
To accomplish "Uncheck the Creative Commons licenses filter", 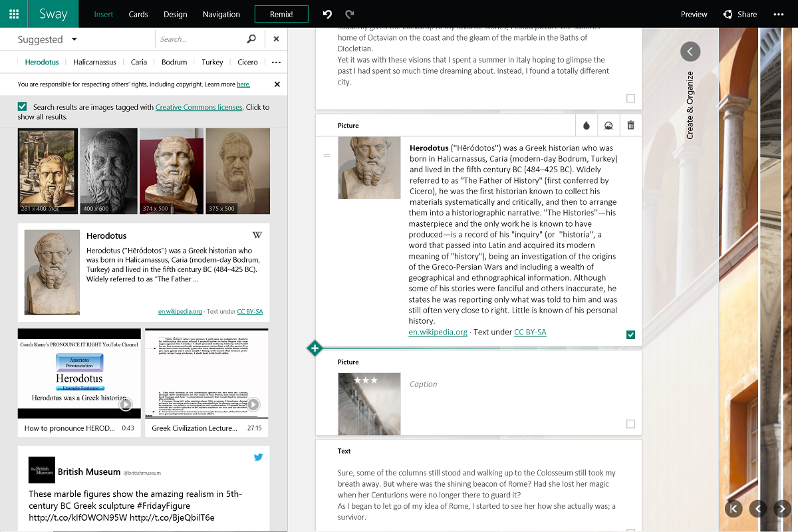I will (x=22, y=106).
